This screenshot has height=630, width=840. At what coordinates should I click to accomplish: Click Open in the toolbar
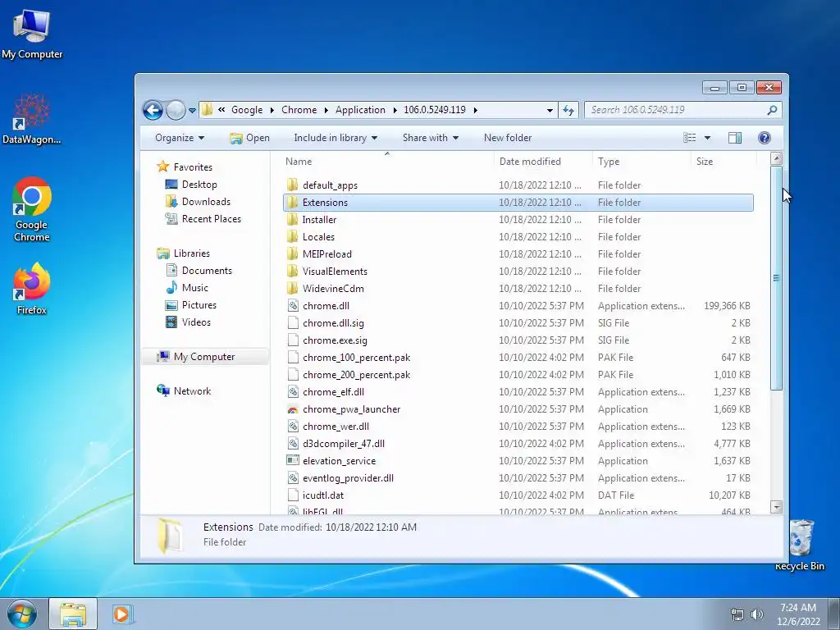(x=249, y=138)
